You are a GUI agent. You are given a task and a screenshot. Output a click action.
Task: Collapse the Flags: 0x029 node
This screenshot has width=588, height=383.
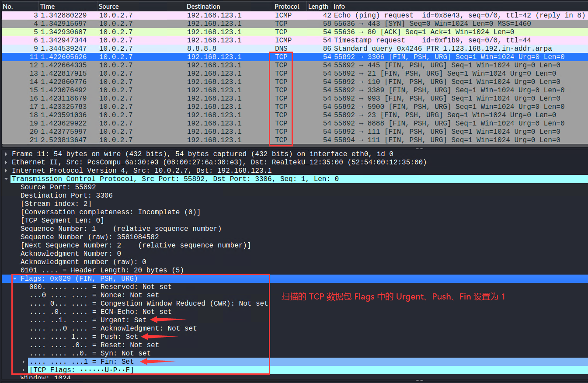(15, 279)
